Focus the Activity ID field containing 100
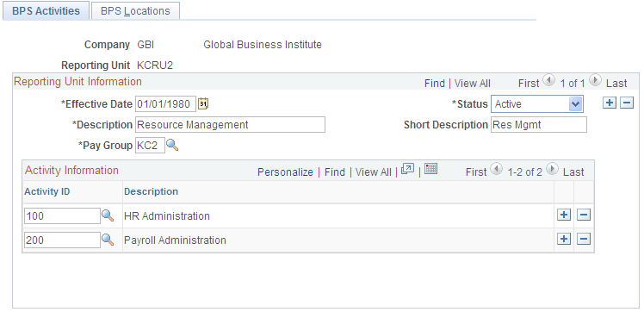This screenshot has width=644, height=312. 62,215
